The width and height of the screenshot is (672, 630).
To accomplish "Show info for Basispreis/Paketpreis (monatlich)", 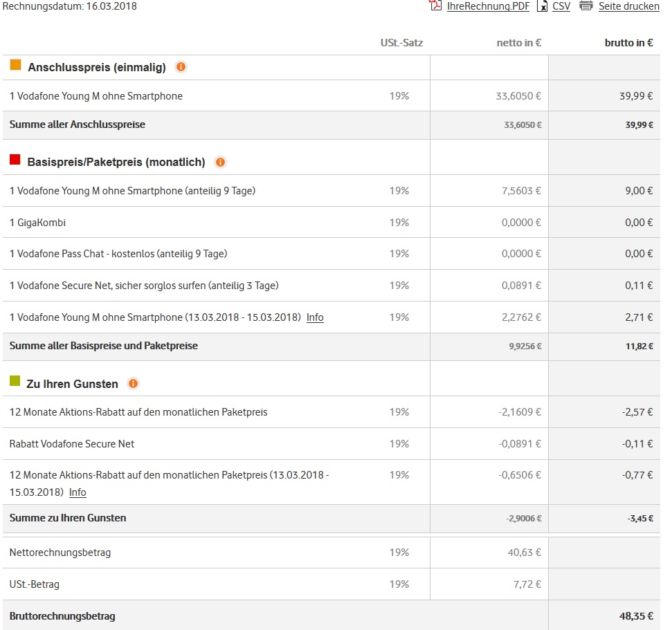I will click(220, 163).
